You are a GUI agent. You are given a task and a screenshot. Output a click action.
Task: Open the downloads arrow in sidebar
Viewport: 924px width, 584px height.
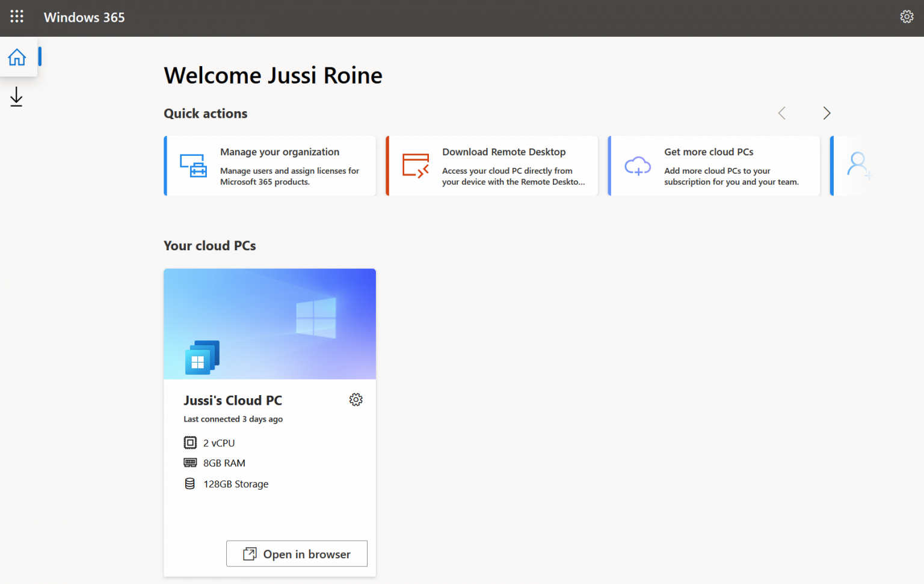point(16,97)
